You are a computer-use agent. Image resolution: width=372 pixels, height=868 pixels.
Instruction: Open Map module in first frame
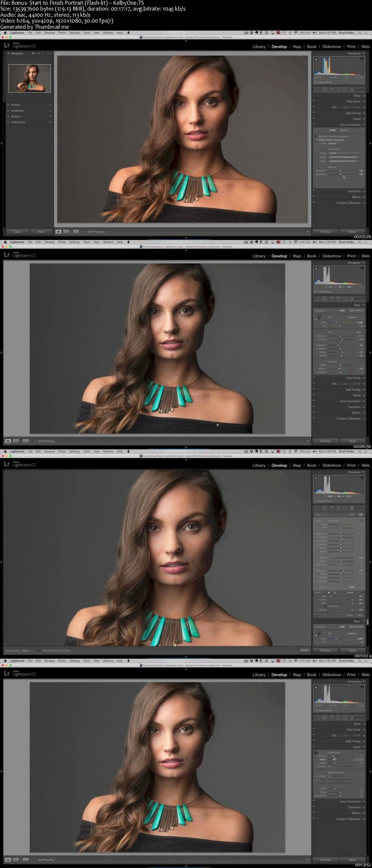tap(297, 47)
